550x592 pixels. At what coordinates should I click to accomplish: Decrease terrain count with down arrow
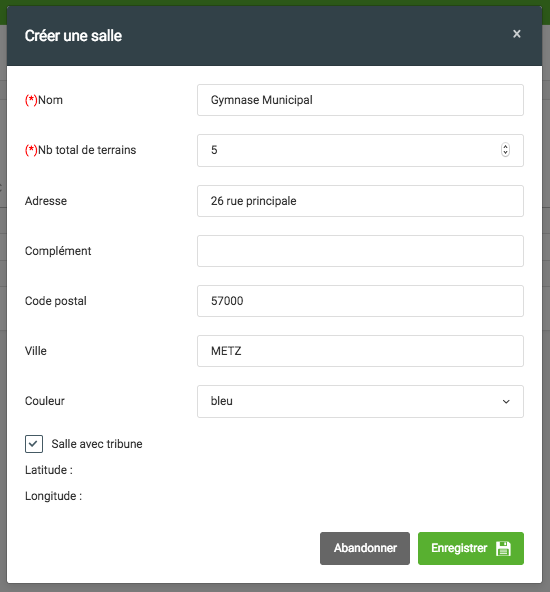[x=505, y=153]
